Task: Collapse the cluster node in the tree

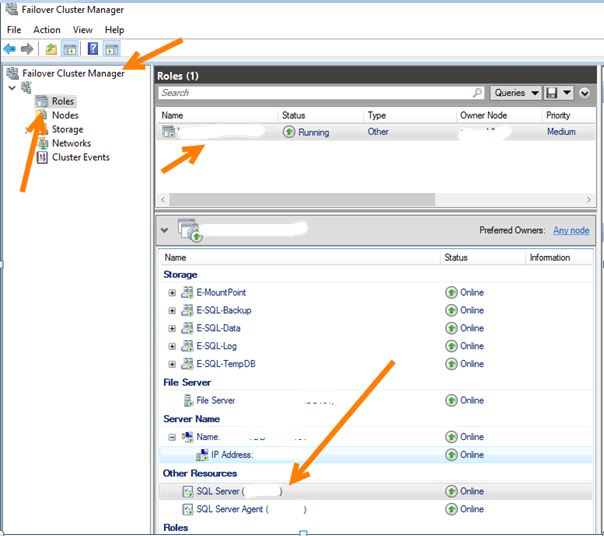Action: (12, 88)
